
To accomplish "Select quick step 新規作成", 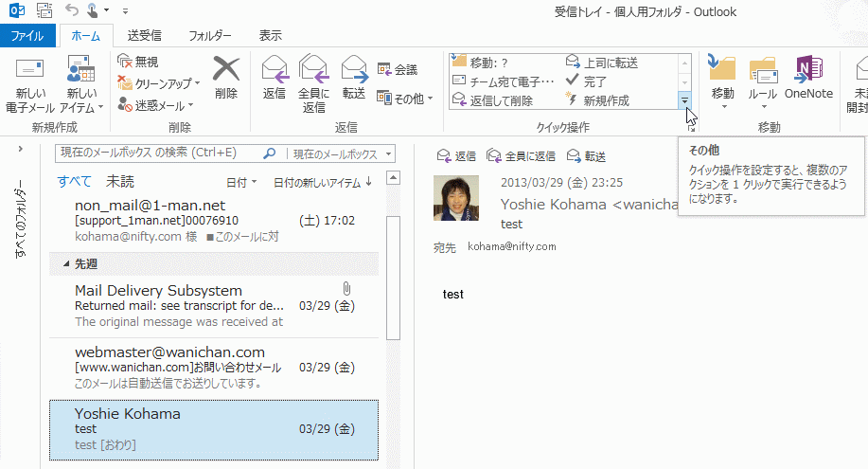I will point(598,100).
